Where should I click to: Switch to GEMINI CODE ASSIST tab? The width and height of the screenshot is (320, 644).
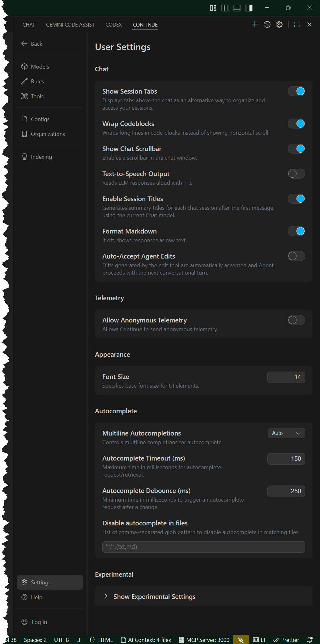[70, 25]
